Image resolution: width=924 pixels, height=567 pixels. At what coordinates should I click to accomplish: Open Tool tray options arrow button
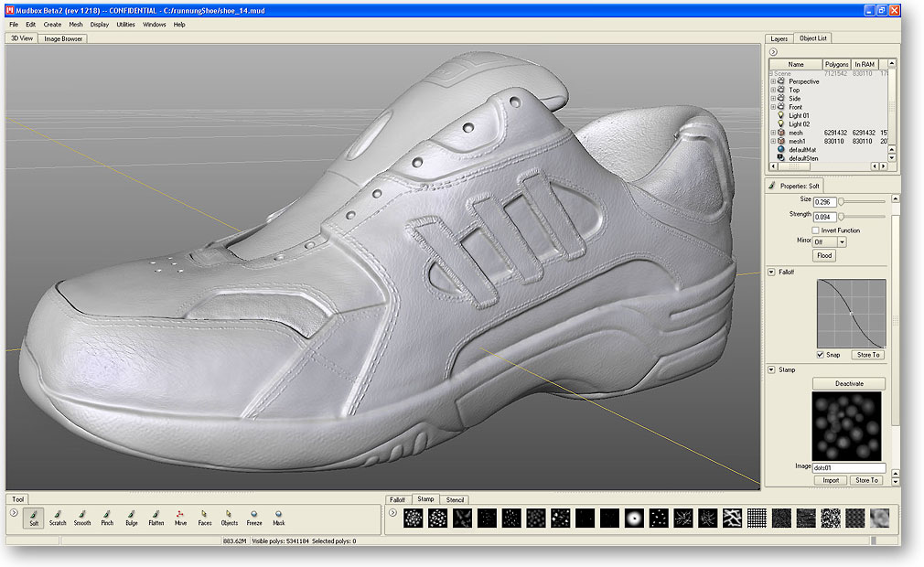pos(14,513)
